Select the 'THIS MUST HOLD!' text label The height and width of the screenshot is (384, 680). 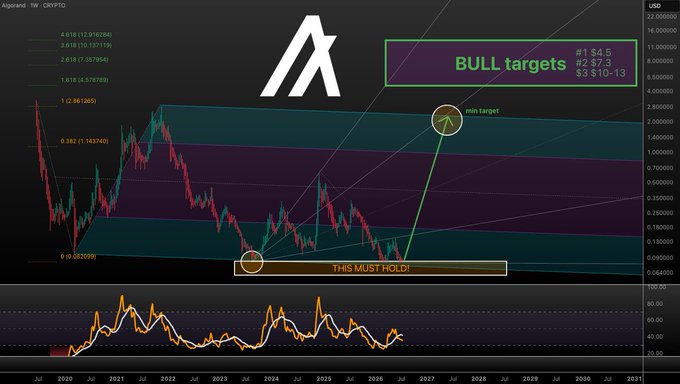371,268
